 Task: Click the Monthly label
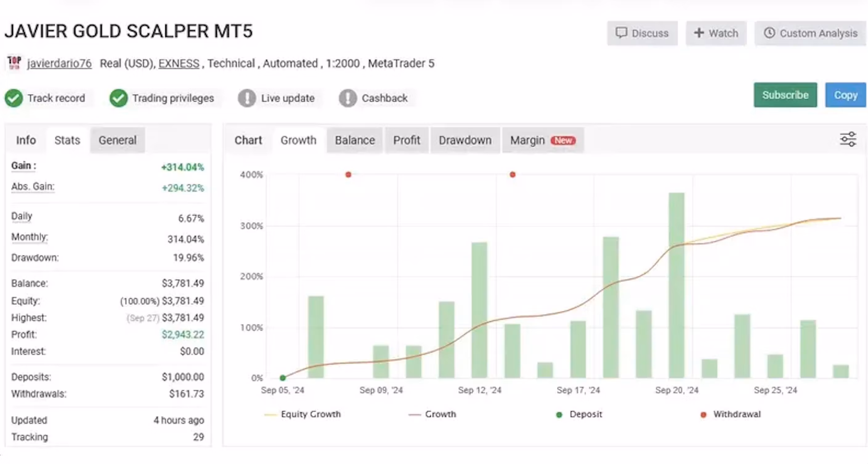(x=30, y=237)
